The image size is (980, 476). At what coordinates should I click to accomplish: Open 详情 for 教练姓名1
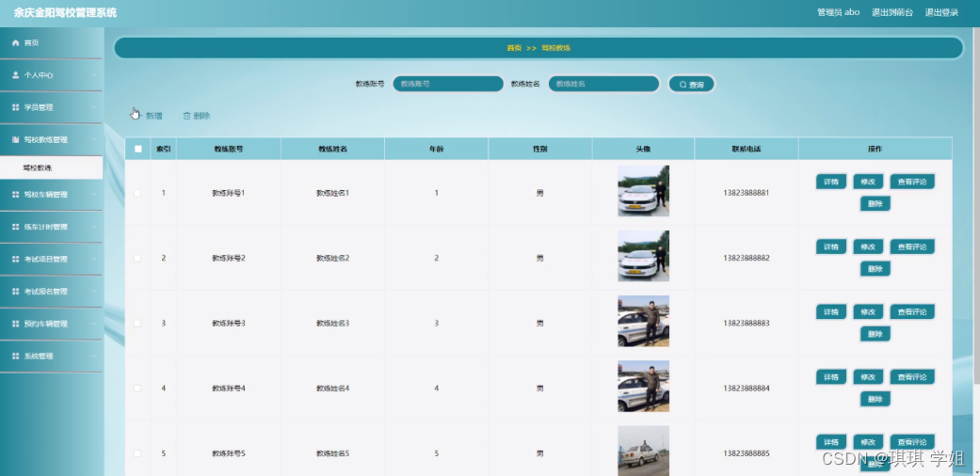coord(830,182)
